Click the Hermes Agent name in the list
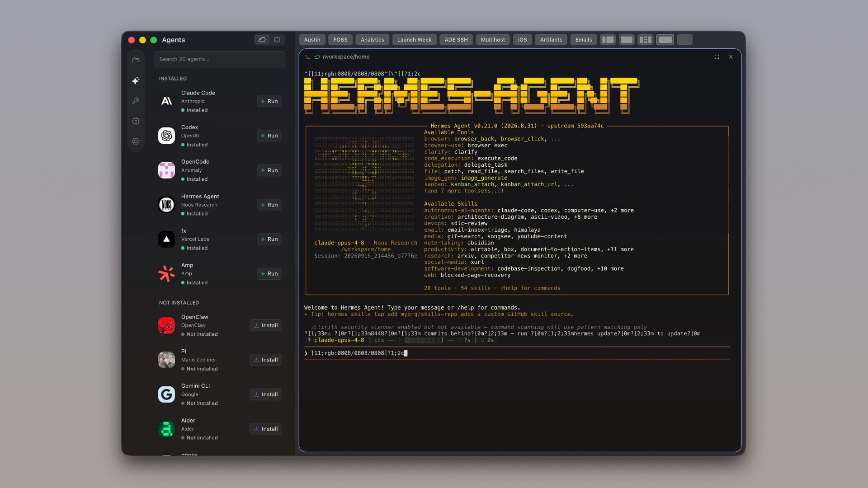This screenshot has height=488, width=868. coord(200,197)
